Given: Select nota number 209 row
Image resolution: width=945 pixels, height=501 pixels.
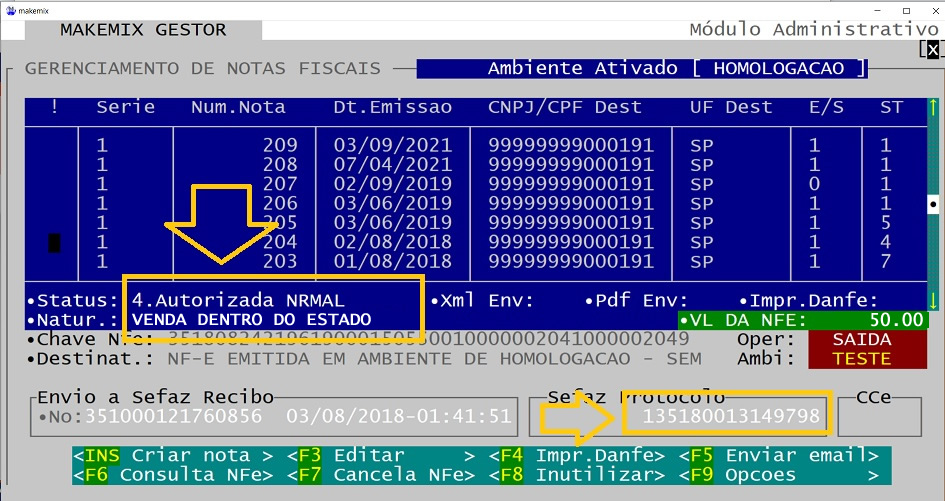Looking at the screenshot, I should tap(476, 145).
